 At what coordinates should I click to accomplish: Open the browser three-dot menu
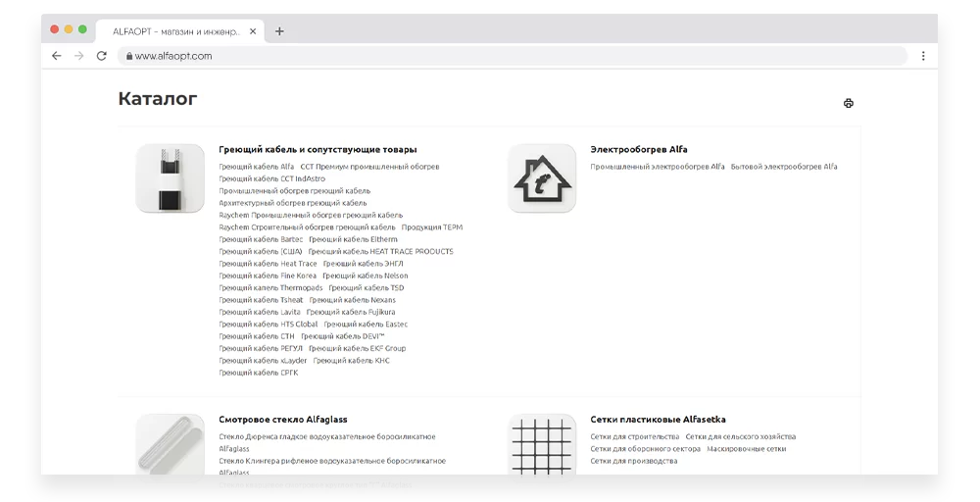click(923, 56)
